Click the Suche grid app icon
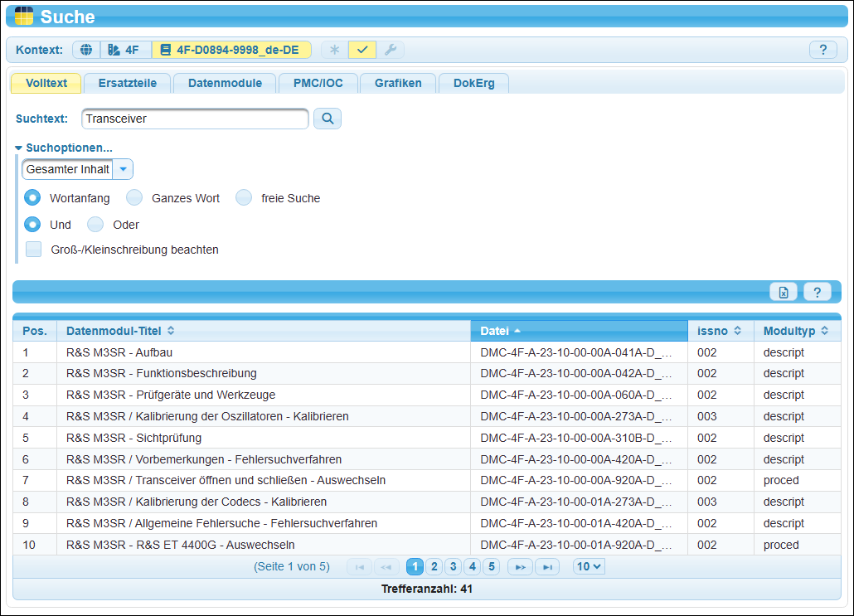The image size is (854, 616). [x=23, y=17]
